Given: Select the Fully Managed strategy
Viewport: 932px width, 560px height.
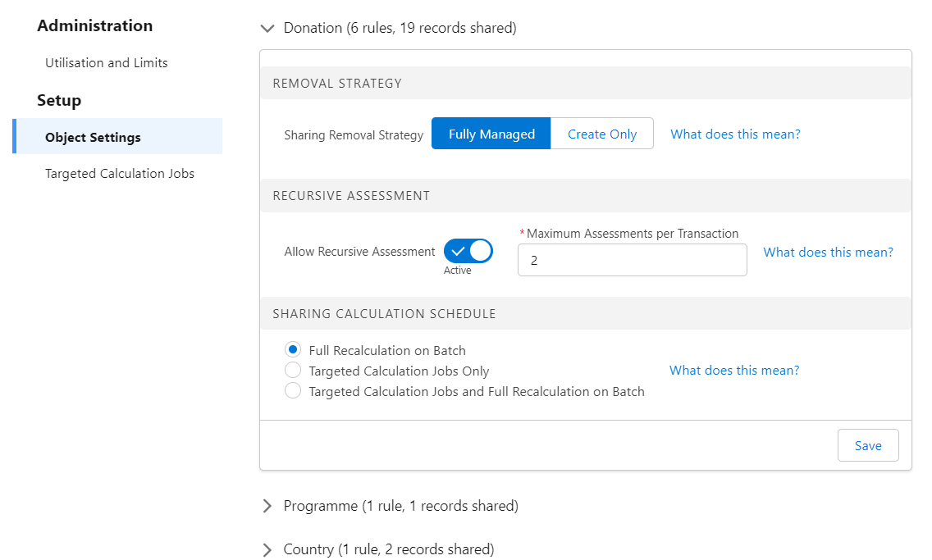Looking at the screenshot, I should tap(491, 133).
